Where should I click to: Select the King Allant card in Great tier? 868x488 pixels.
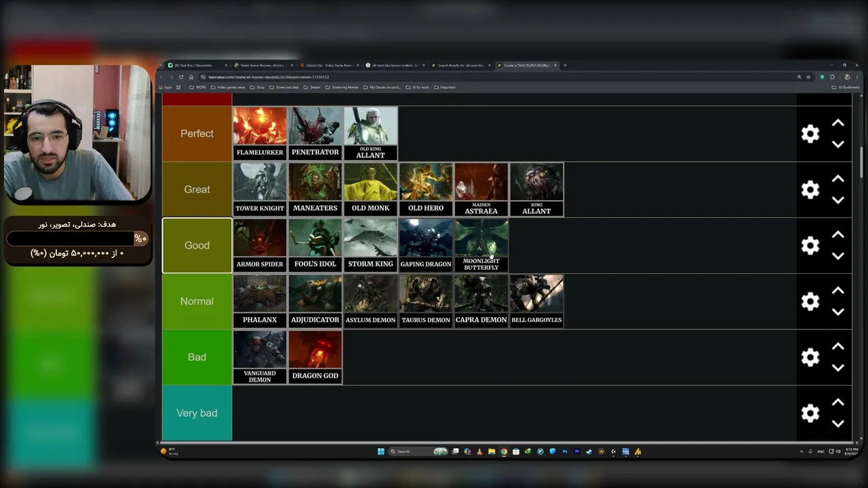[536, 190]
